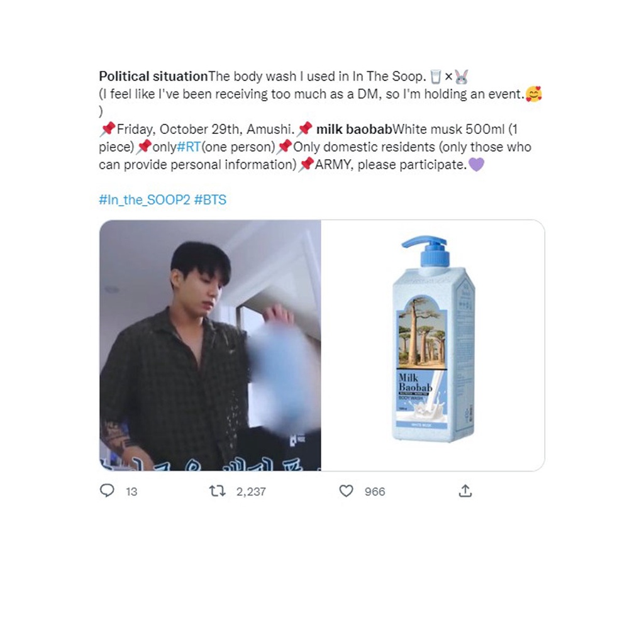The width and height of the screenshot is (644, 644).
Task: Click the pushpin emoji before 'Friday, October 29th'
Action: (x=108, y=130)
